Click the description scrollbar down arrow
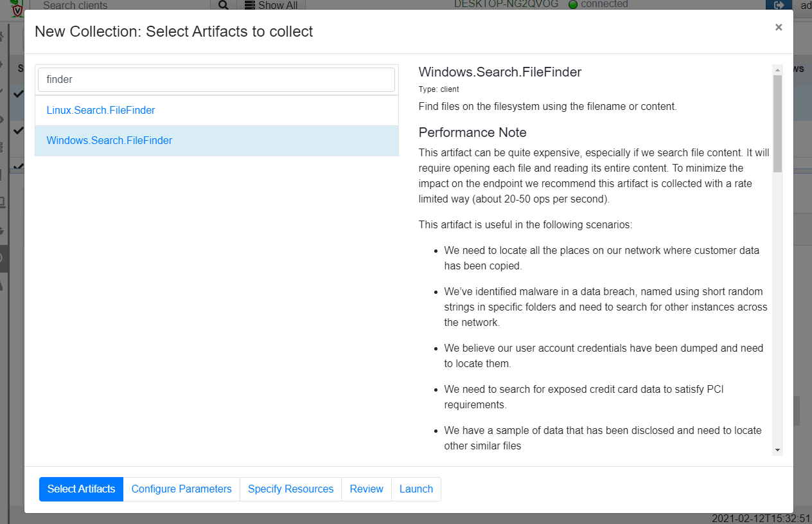The height and width of the screenshot is (524, 812). point(777,449)
